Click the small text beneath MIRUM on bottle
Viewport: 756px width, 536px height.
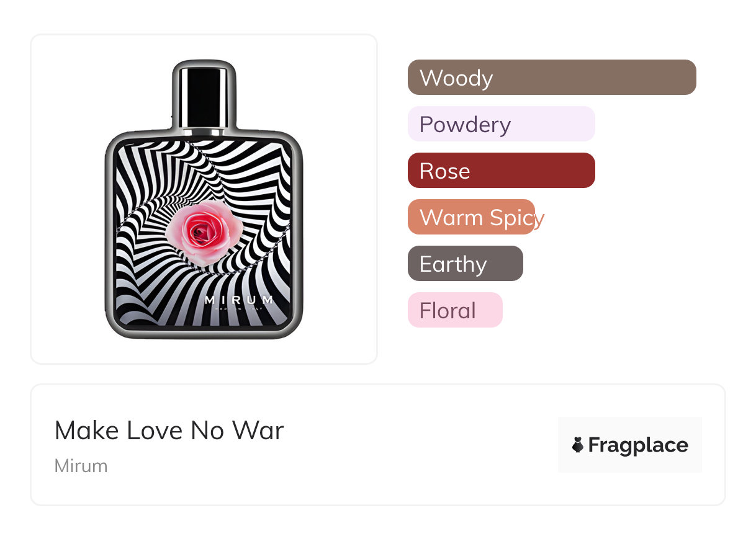click(x=239, y=309)
